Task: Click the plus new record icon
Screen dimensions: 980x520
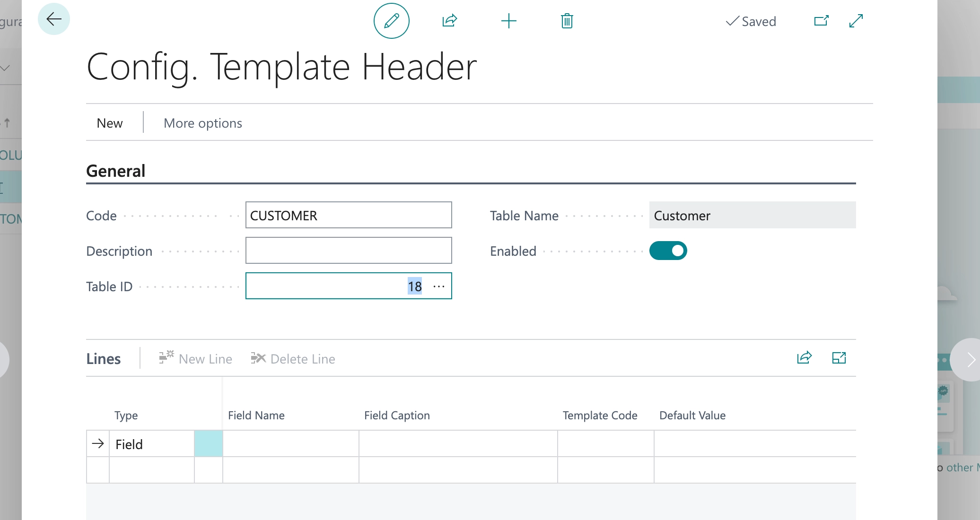Action: [508, 21]
